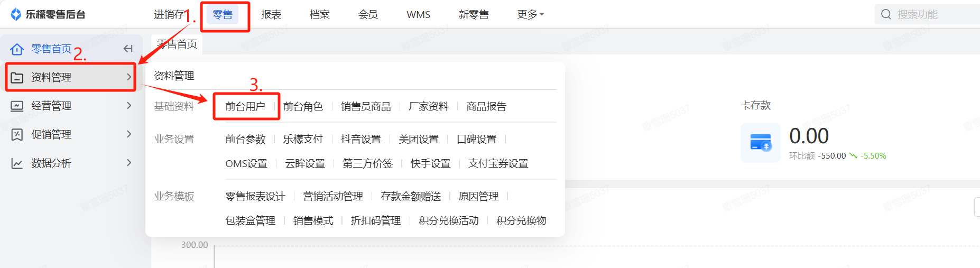The image size is (980, 268).
Task: Open the 报表 top menu
Action: click(x=271, y=14)
